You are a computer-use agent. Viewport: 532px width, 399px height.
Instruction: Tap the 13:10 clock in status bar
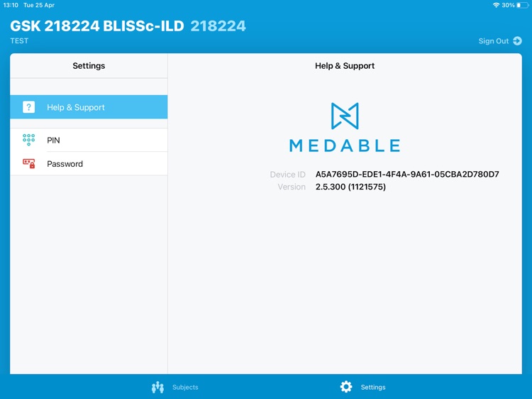pyautogui.click(x=11, y=5)
